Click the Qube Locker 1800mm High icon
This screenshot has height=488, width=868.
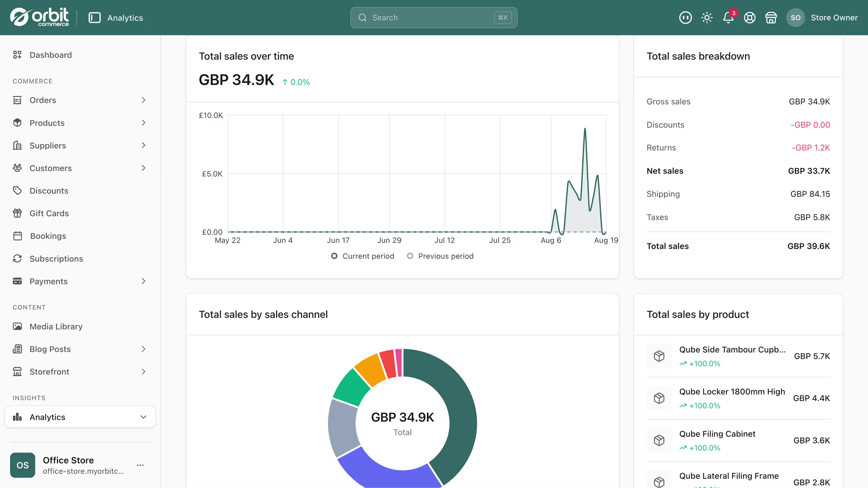(659, 398)
